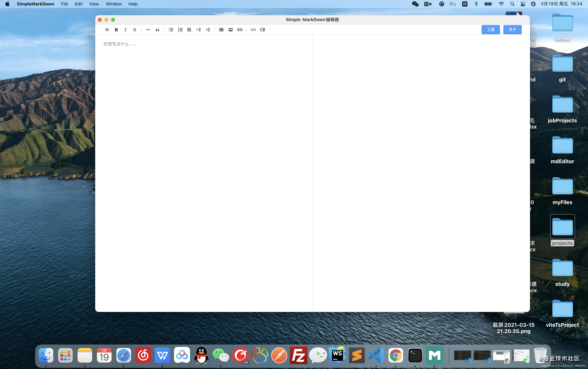The height and width of the screenshot is (369, 588).
Task: Insert a code block (CB)
Action: click(262, 30)
